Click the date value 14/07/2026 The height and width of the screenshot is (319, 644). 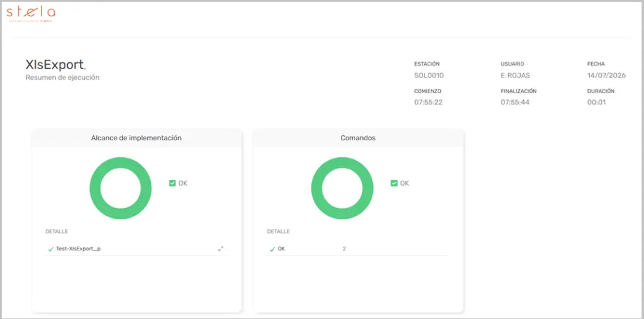point(607,76)
